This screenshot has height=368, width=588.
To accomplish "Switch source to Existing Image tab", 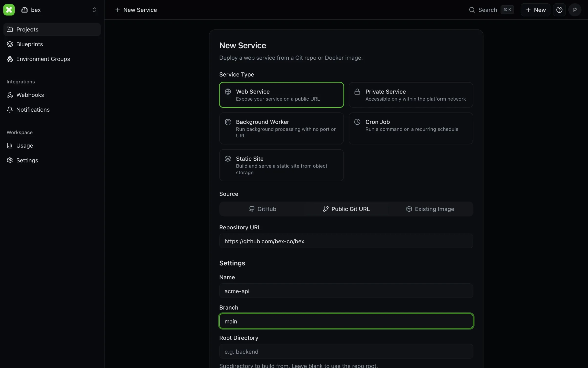I will point(430,209).
